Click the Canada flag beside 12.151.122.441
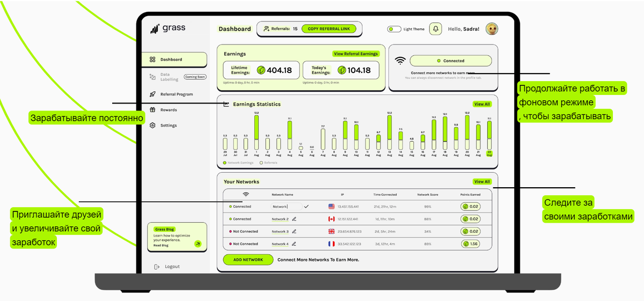Viewport: 644px width, 301px height. [x=331, y=219]
